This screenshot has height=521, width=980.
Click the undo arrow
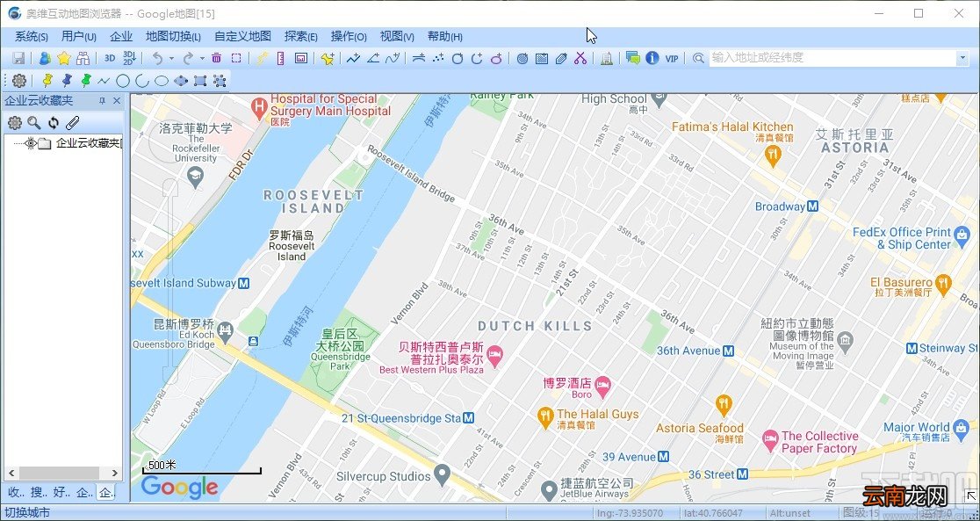click(x=157, y=58)
